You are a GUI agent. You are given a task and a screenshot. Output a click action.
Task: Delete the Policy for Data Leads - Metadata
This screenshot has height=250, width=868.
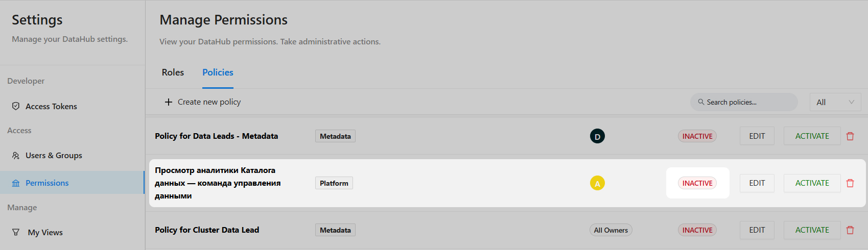tap(850, 136)
